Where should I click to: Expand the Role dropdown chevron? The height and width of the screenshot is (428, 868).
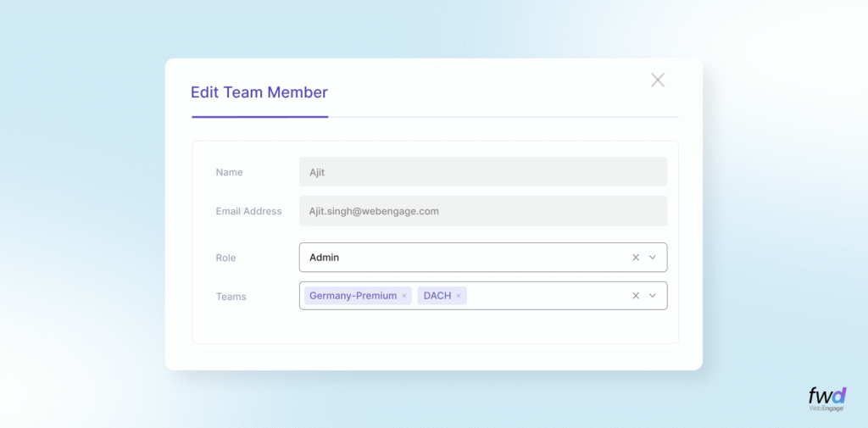pos(653,258)
